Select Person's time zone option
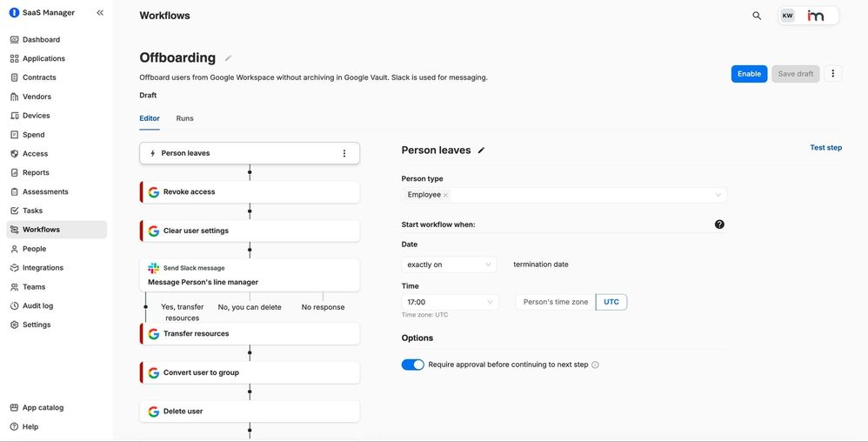 coord(555,303)
